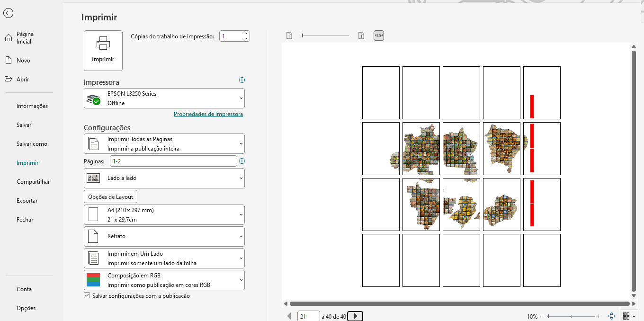Click the sheet transparency slider above preview

tap(325, 36)
